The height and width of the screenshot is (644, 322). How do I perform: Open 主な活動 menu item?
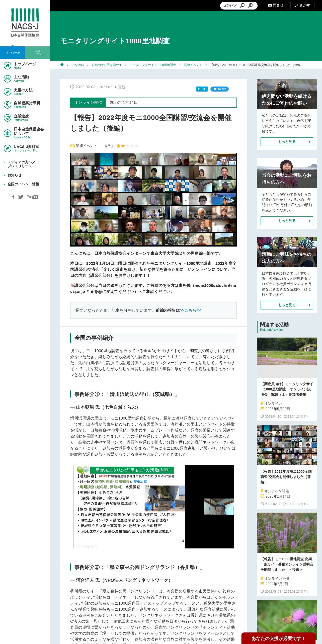[25, 79]
